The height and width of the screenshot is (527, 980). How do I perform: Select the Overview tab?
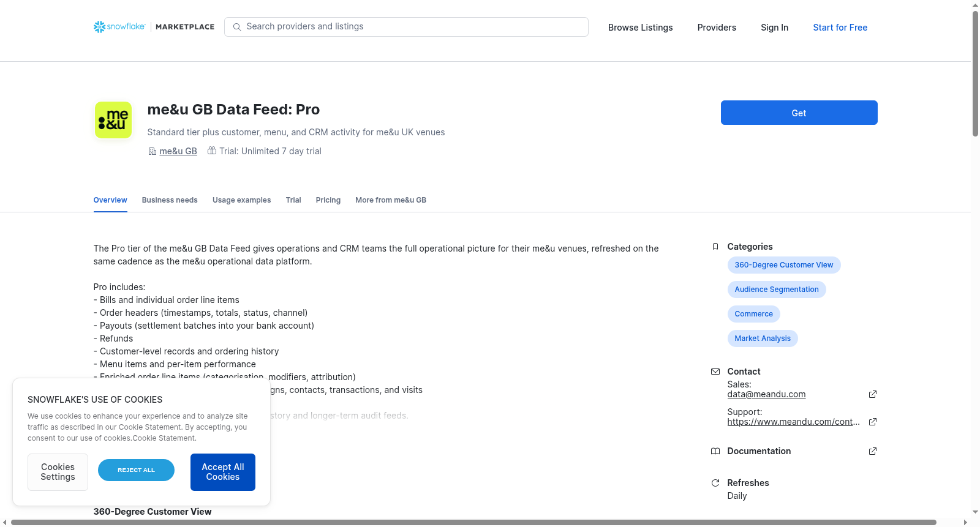point(110,200)
